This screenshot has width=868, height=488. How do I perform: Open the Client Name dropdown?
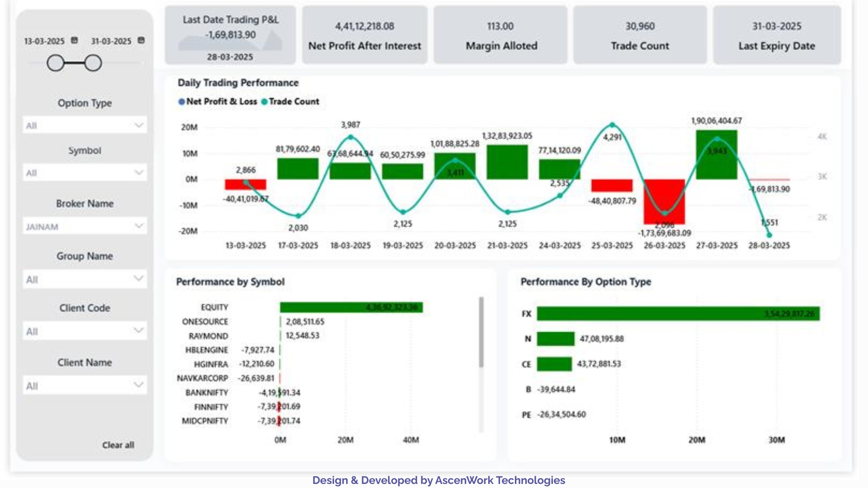click(138, 385)
